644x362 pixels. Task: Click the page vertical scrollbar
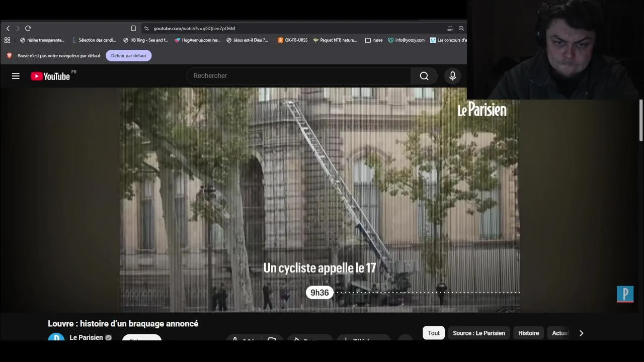point(641,121)
